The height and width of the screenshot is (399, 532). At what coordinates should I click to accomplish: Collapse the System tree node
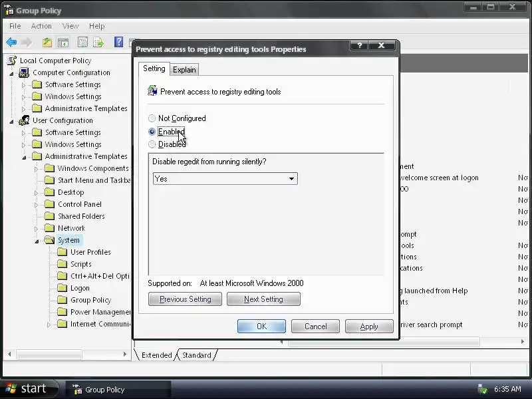[37, 241]
